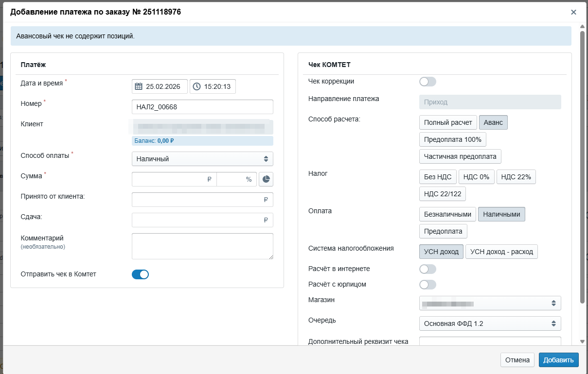Open the Способ оплаты dropdown
Screen dimensions: 588x374
coord(202,159)
